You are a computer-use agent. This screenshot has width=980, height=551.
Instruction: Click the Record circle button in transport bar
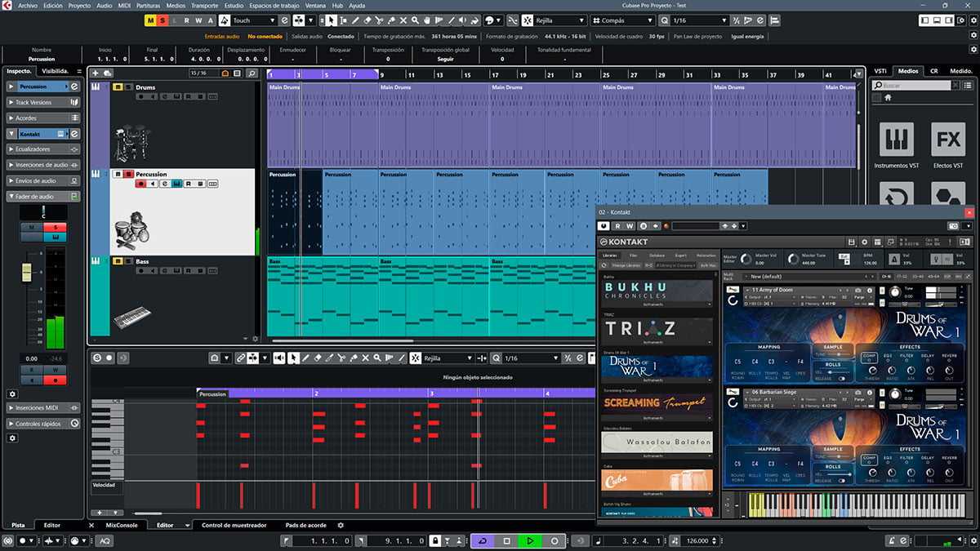point(554,540)
